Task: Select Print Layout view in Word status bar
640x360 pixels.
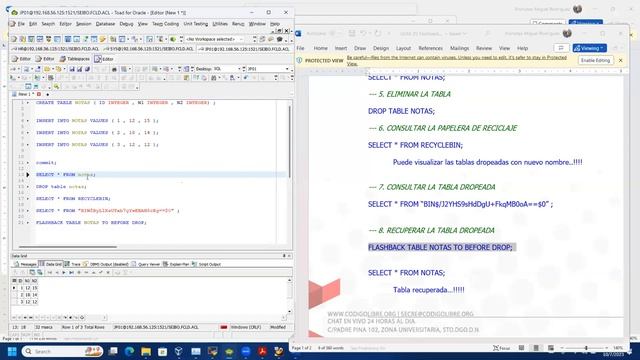Action: (x=536, y=348)
